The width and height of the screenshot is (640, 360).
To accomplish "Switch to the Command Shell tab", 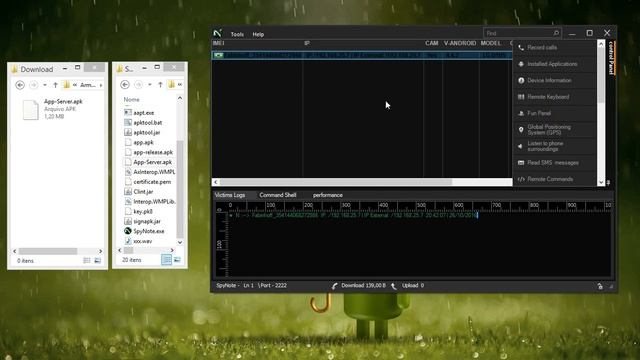I will tap(278, 195).
